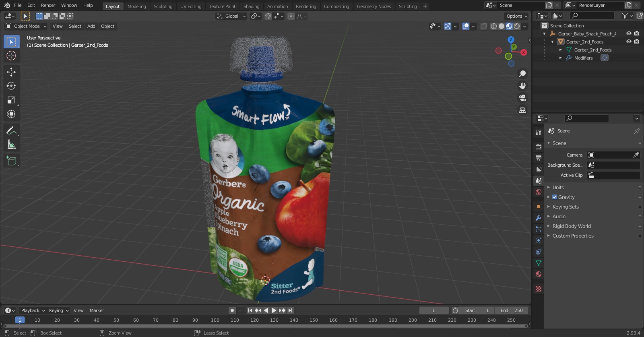Screen dimensions: 644x337
Task: Hide Gerber_2nd_Foods object in viewport
Action: (629, 41)
